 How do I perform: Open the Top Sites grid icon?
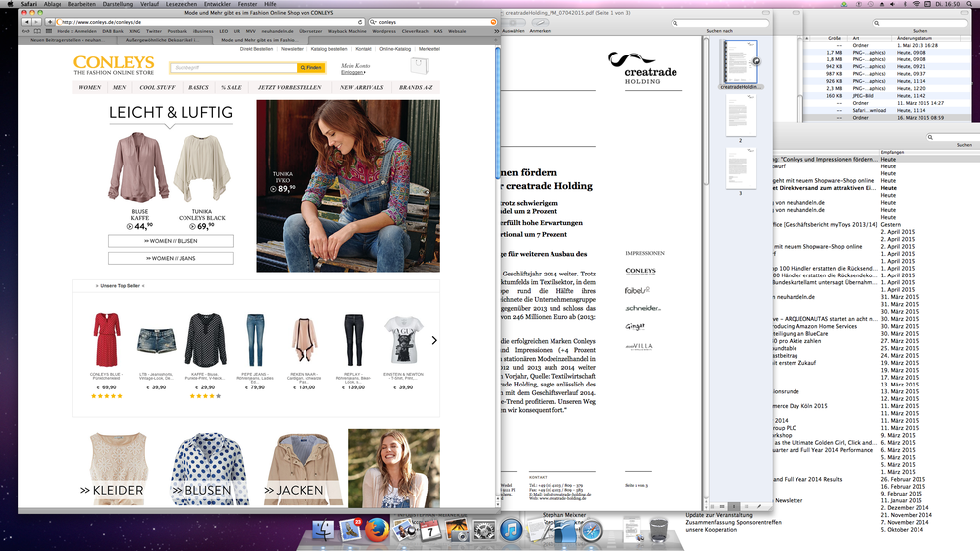(49, 31)
